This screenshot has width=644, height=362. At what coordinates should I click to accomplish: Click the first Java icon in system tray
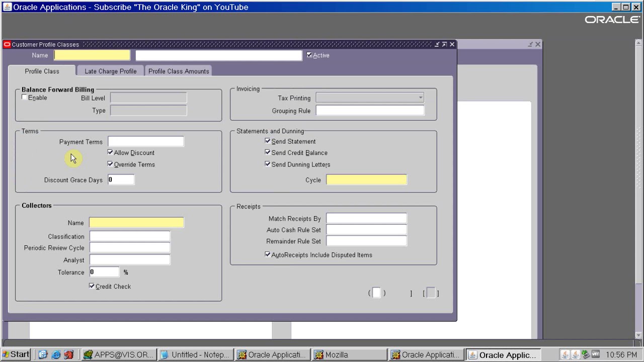[x=565, y=354]
